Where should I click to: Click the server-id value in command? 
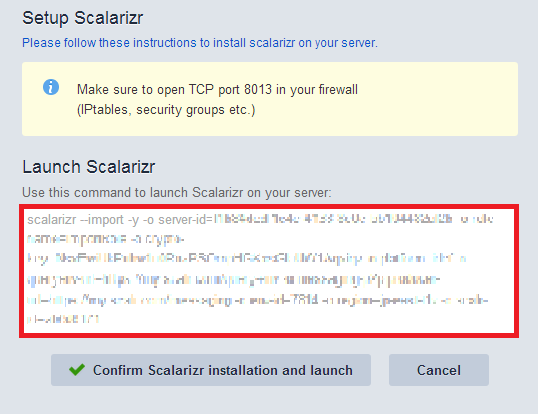coord(333,219)
